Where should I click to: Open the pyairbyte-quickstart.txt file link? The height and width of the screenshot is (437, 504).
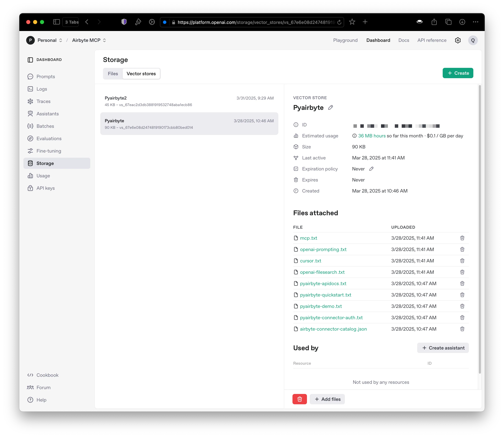click(x=325, y=295)
